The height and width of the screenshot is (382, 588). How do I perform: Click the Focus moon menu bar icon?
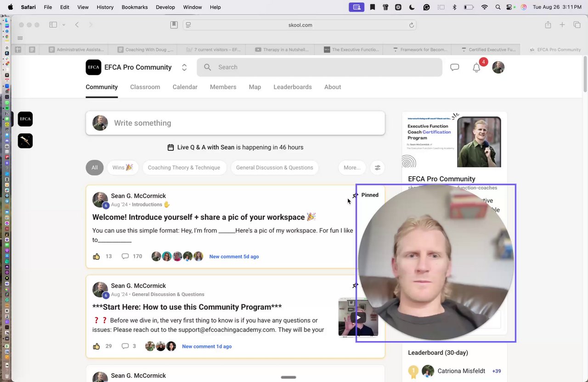tap(412, 7)
